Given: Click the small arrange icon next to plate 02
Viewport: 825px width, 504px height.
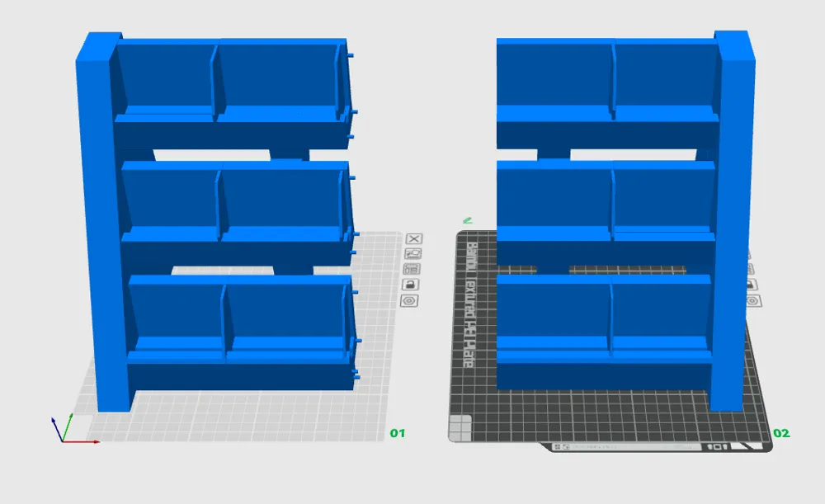Looking at the screenshot, I should pos(752,253).
